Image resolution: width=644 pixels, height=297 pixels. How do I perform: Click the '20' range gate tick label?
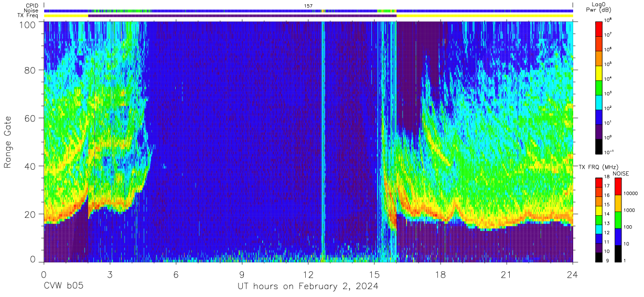tap(30, 214)
